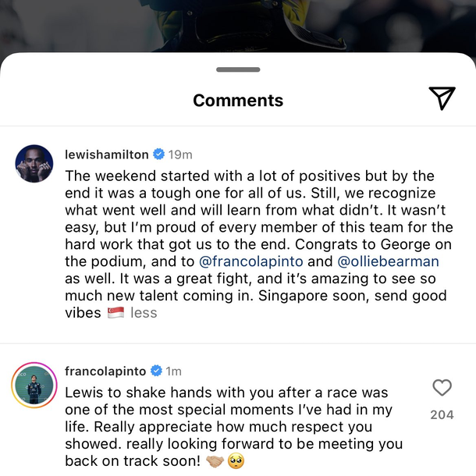
Task: Tap the share paper-plane icon
Action: [x=442, y=98]
